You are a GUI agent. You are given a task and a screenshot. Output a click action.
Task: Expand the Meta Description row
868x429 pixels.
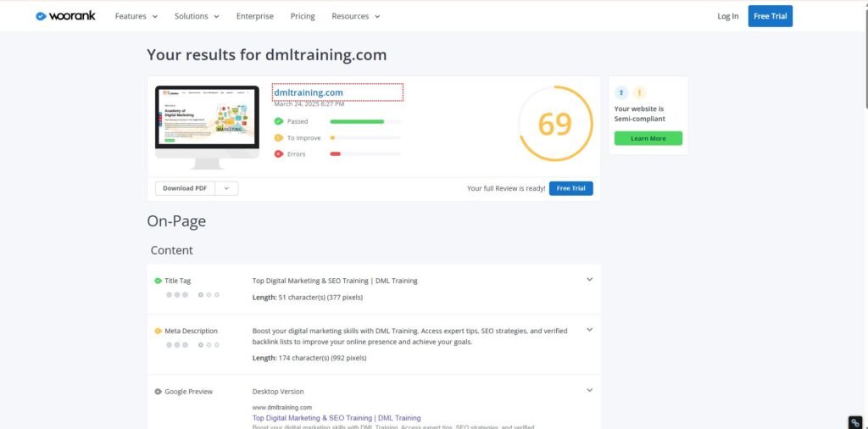point(590,329)
